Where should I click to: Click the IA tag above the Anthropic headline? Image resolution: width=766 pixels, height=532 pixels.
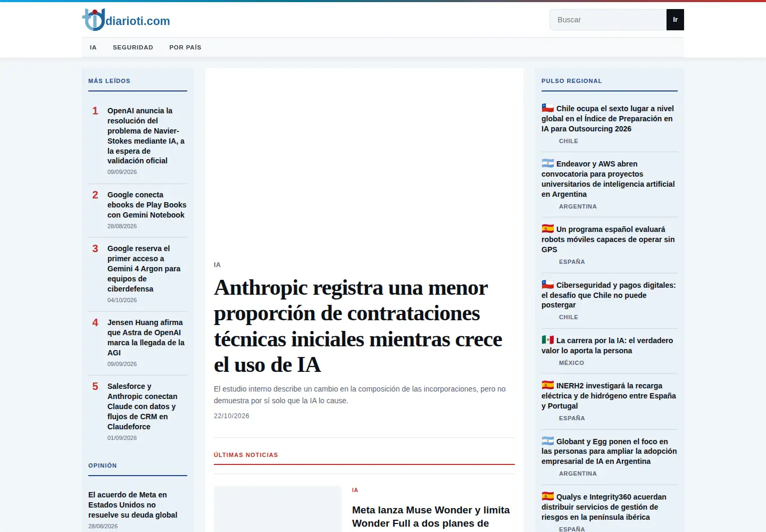coord(217,264)
